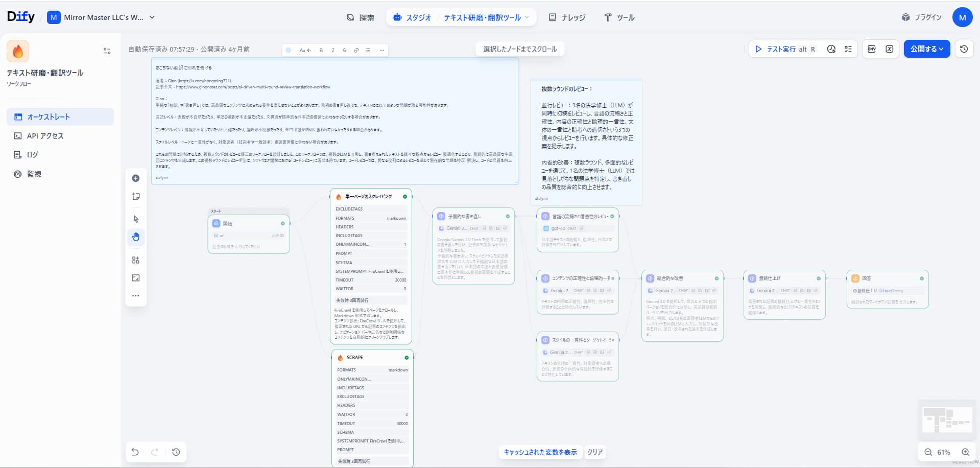Add a new block with the plus icon
Screen dimensions: 980x468
point(136,178)
